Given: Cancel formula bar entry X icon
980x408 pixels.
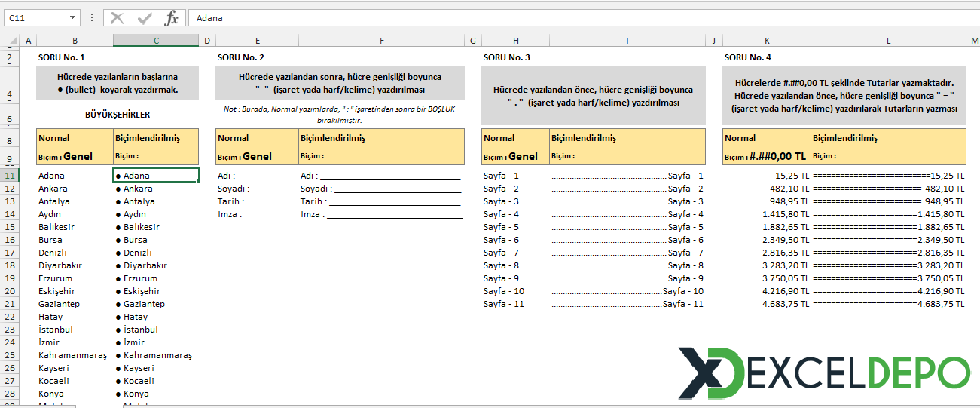Looking at the screenshot, I should tap(117, 18).
